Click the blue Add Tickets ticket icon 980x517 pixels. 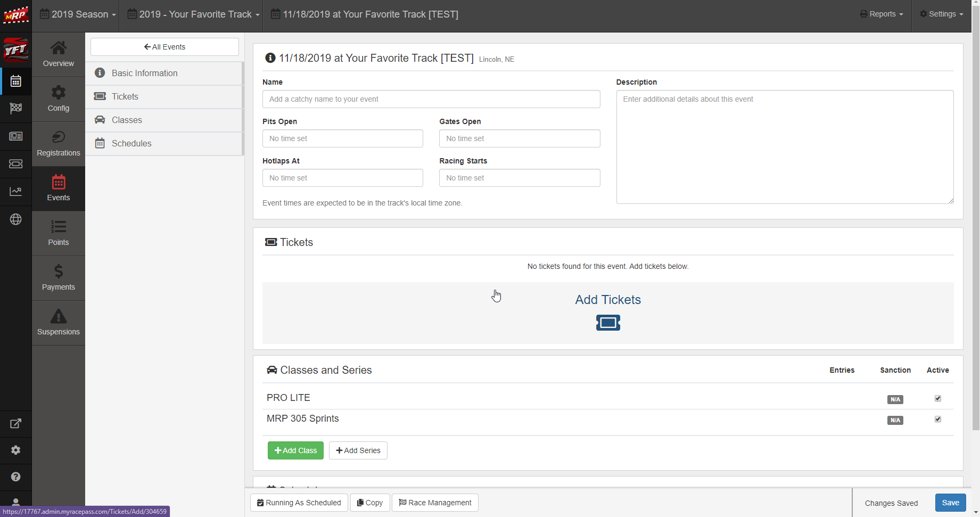point(608,323)
